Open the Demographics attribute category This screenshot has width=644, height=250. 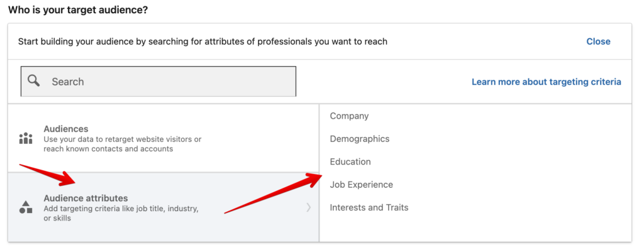click(359, 139)
